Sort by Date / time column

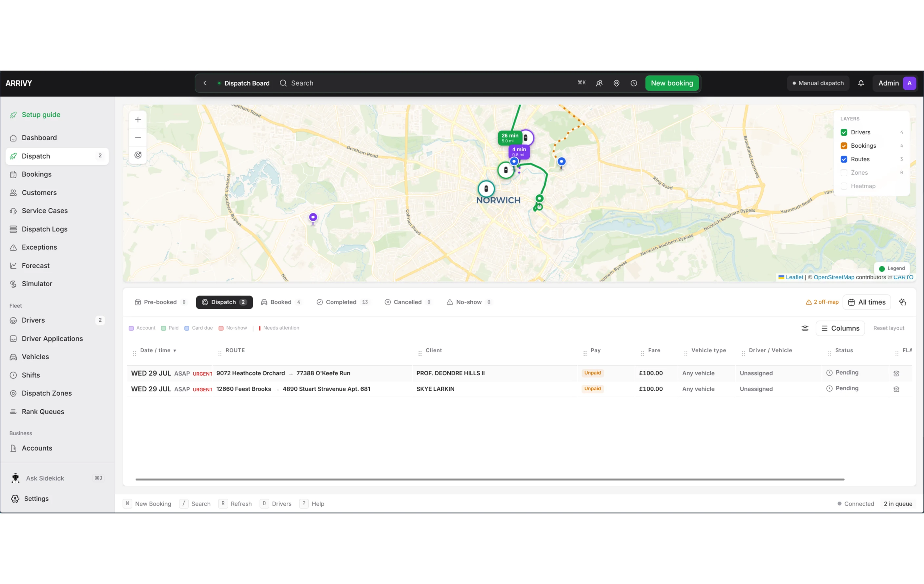coord(158,350)
